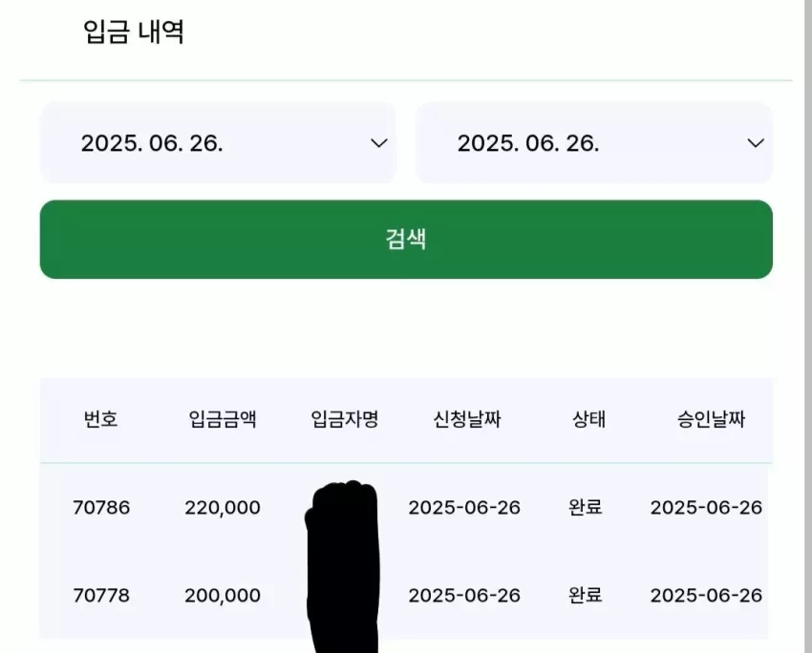Click the 220,000 deposit amount
The image size is (812, 653).
223,508
